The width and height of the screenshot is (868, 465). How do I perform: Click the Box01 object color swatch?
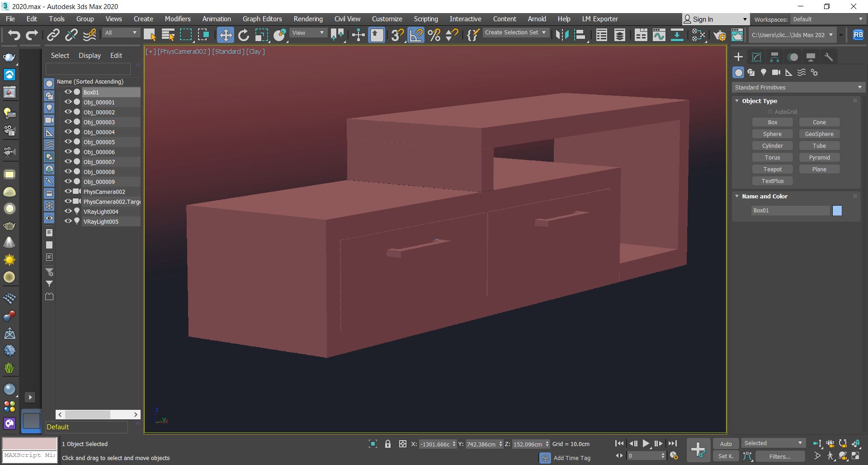(x=837, y=211)
